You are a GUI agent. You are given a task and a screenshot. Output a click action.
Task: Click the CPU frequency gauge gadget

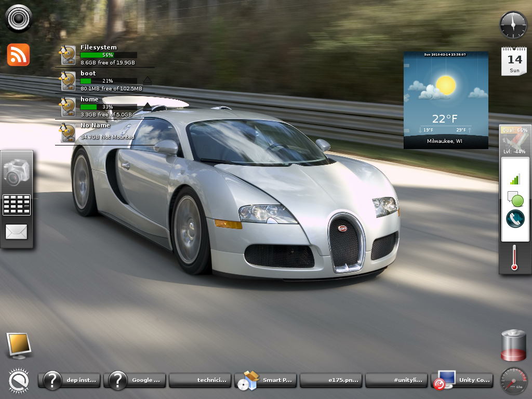tap(513, 381)
